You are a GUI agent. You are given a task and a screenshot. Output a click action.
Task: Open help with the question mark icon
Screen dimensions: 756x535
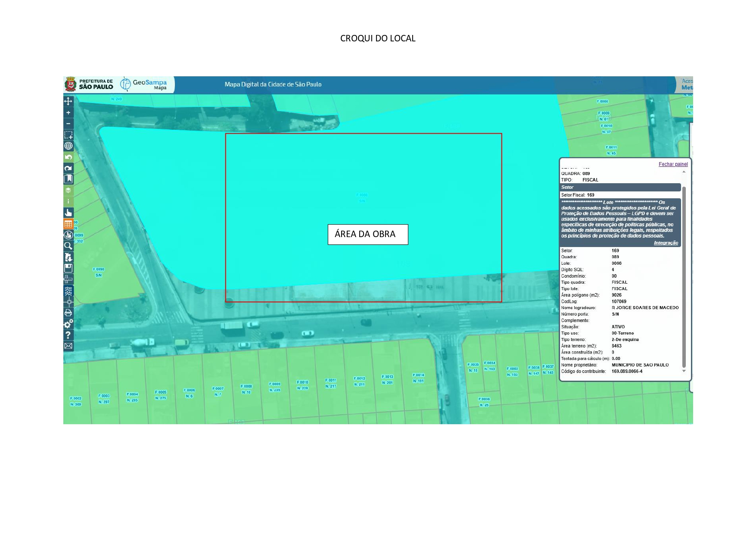[68, 335]
